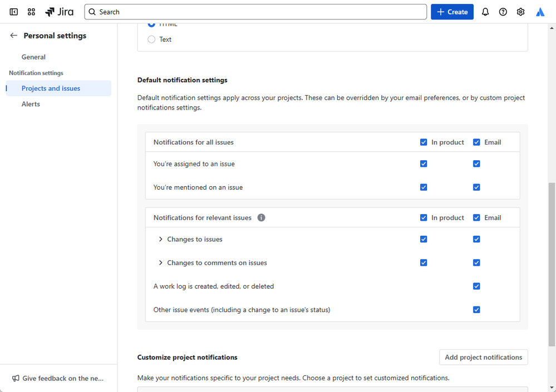
Task: Click the info icon next to relevant issues
Action: (x=261, y=218)
